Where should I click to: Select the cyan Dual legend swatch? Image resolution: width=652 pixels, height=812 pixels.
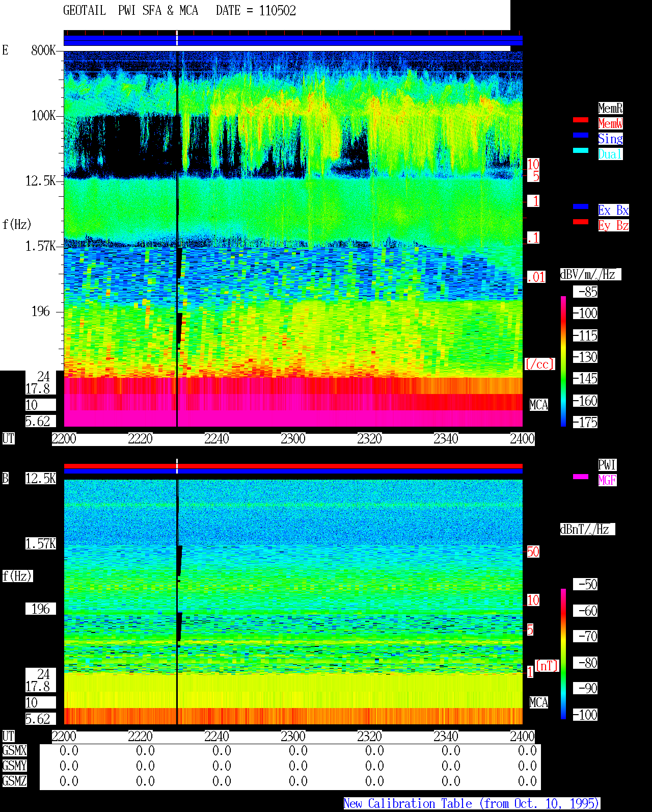(x=581, y=150)
